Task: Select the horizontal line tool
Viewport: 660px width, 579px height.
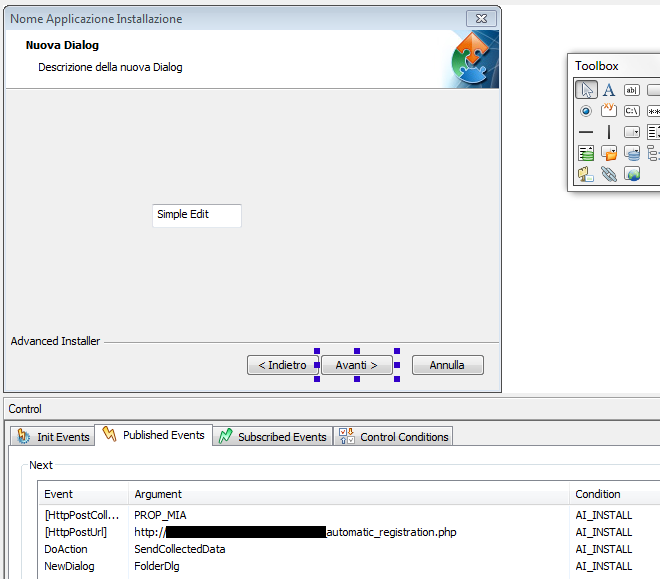Action: pos(587,132)
